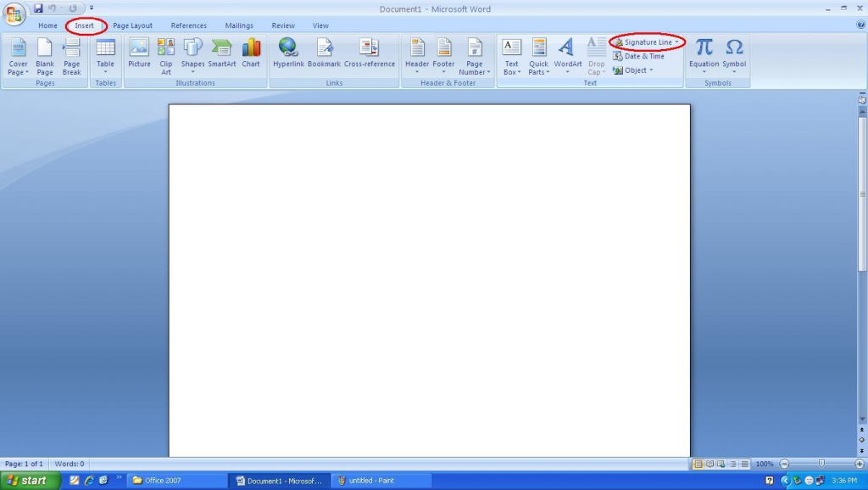
Task: Click the Next Page arrow on scrollbar
Action: (861, 451)
